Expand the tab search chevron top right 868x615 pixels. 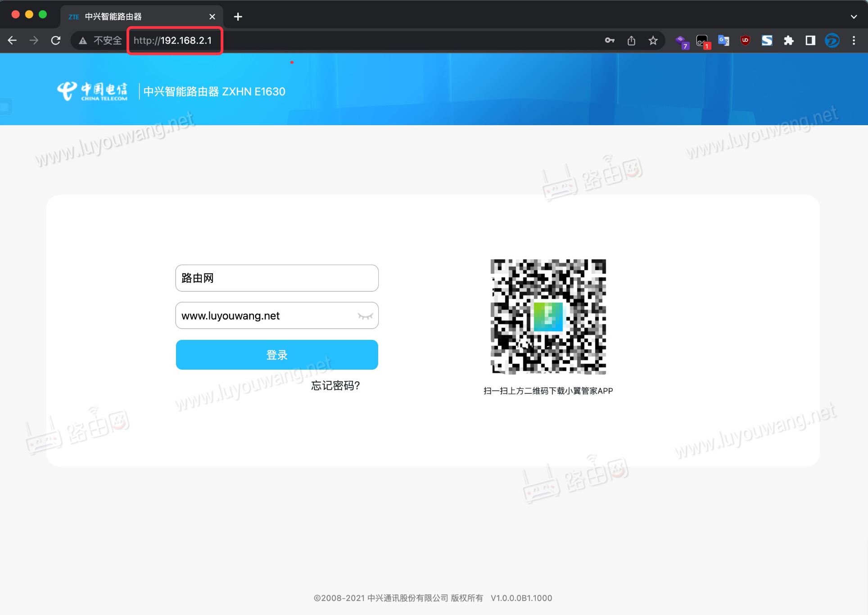(853, 16)
